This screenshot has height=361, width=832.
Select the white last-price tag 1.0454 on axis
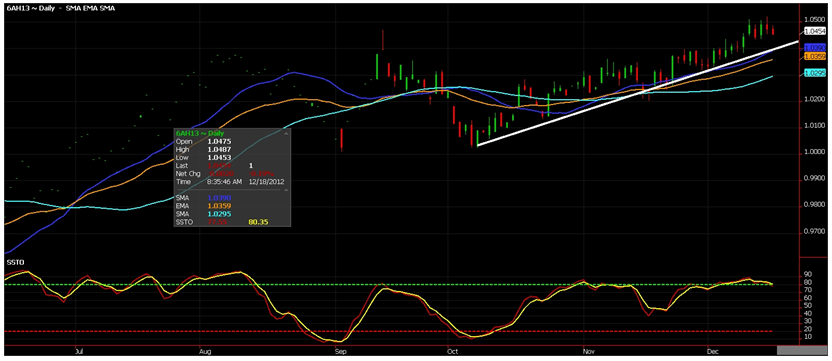tap(814, 31)
